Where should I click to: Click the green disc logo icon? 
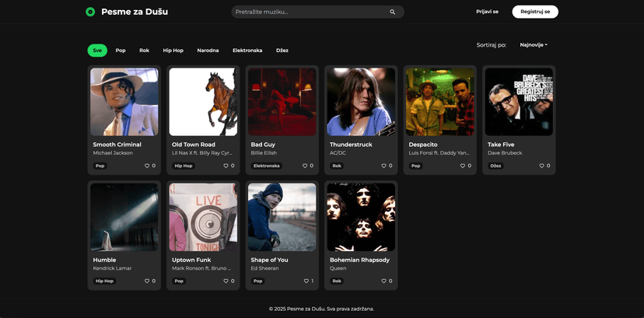[x=90, y=12]
